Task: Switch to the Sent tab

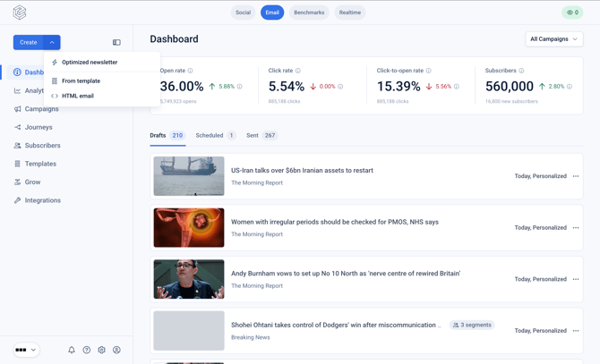Action: pyautogui.click(x=261, y=135)
